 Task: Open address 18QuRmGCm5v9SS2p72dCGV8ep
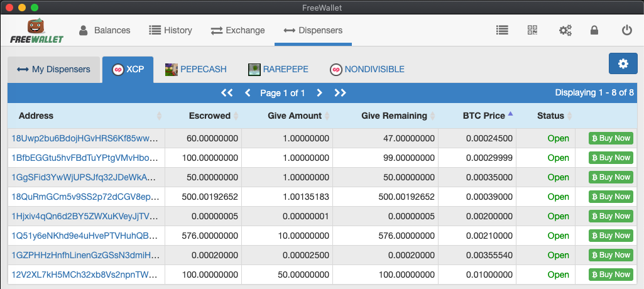[x=85, y=197]
